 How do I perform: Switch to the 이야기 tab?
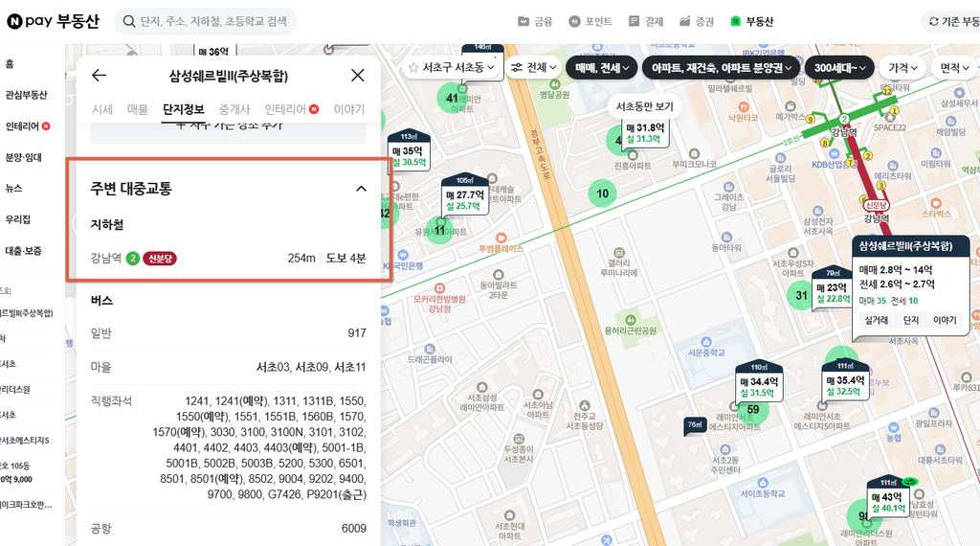(x=348, y=109)
